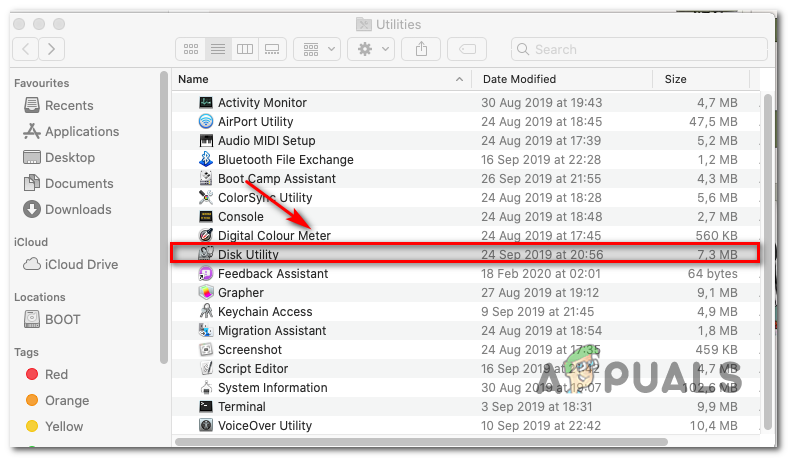The image size is (788, 458).
Task: Switch to gallery view
Action: [272, 49]
